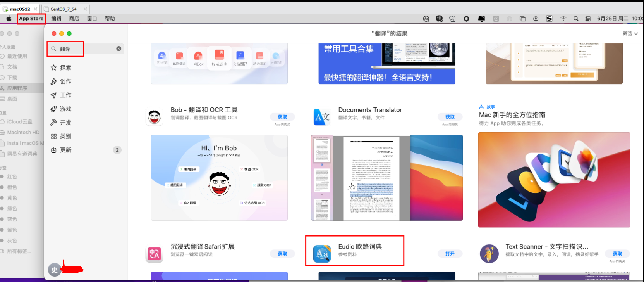Clear the search text with the x icon
Image resolution: width=644 pixels, height=282 pixels.
click(119, 49)
